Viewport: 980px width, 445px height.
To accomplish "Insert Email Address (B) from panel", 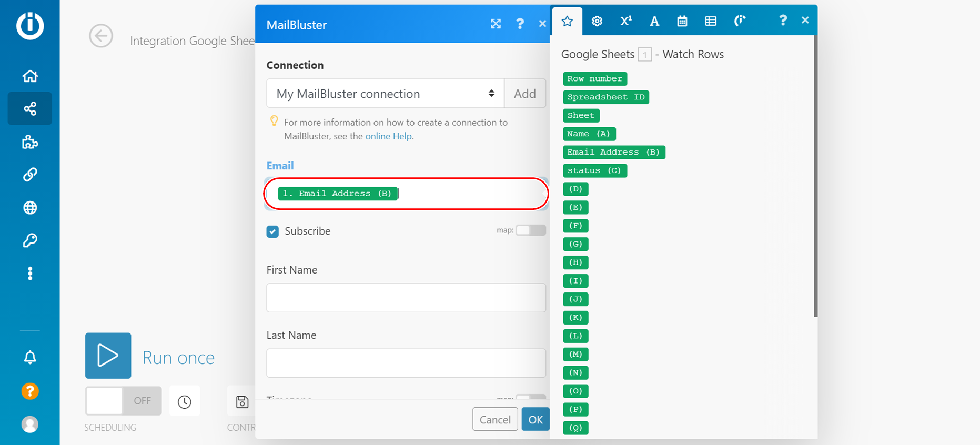I will click(613, 153).
